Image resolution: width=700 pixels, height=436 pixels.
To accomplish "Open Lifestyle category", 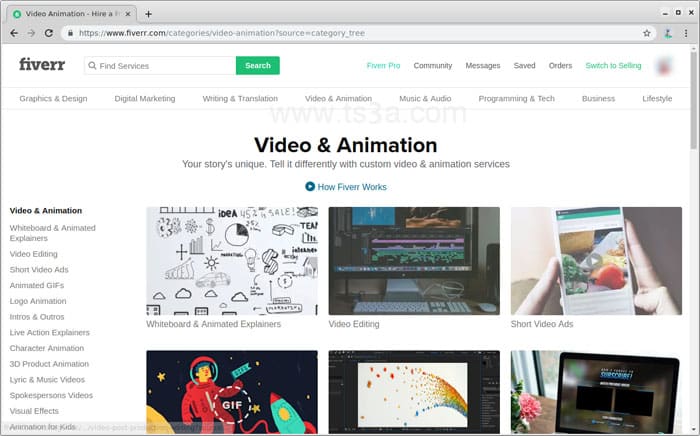I will coord(657,99).
